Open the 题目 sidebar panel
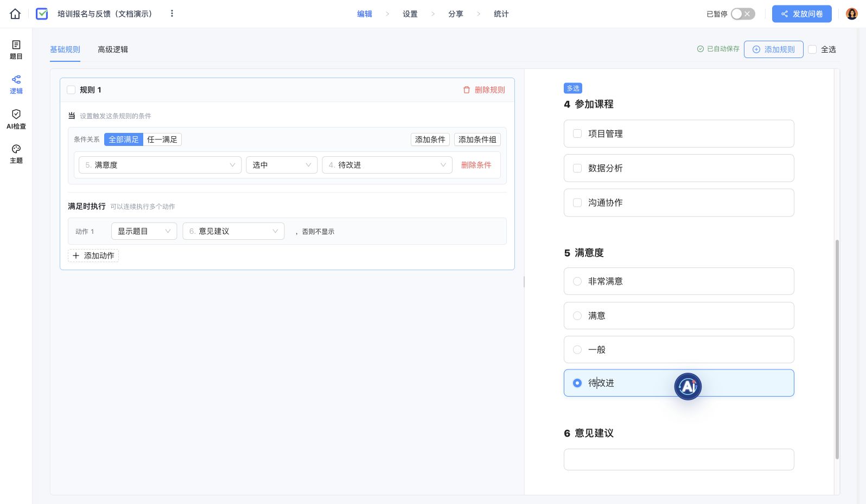The width and height of the screenshot is (866, 504). (x=16, y=50)
